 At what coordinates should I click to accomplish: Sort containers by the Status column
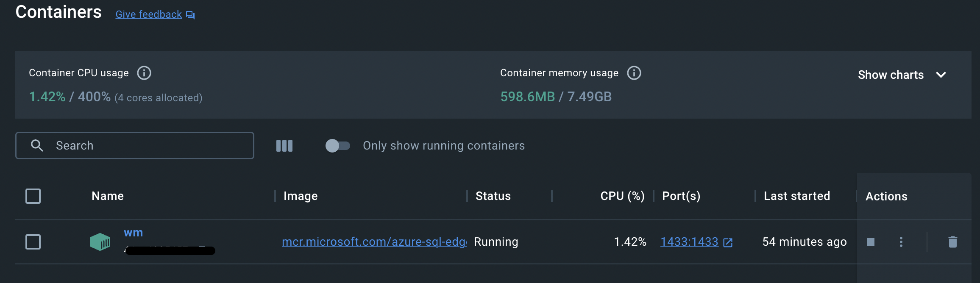[x=493, y=196]
